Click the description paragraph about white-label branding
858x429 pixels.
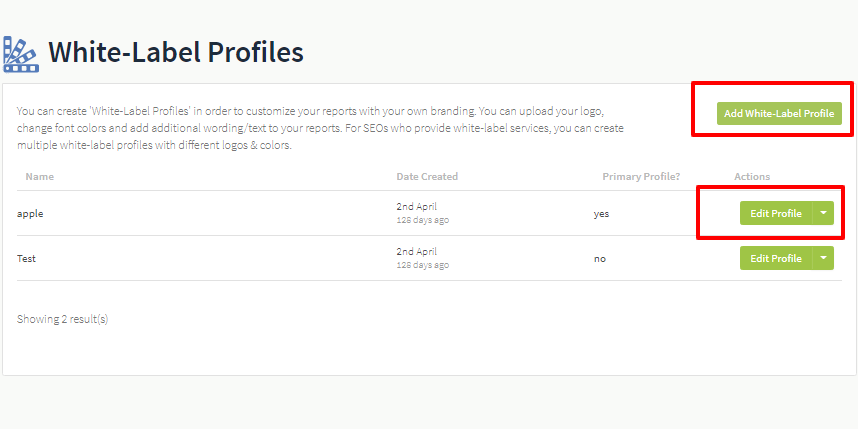pyautogui.click(x=320, y=129)
